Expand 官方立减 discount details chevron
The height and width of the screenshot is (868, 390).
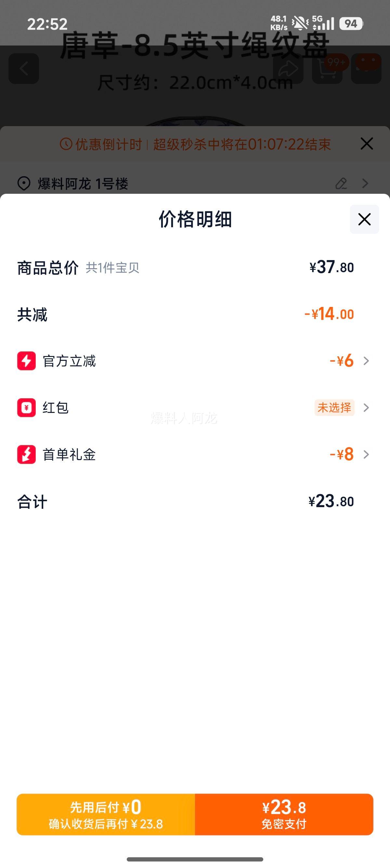pos(366,361)
